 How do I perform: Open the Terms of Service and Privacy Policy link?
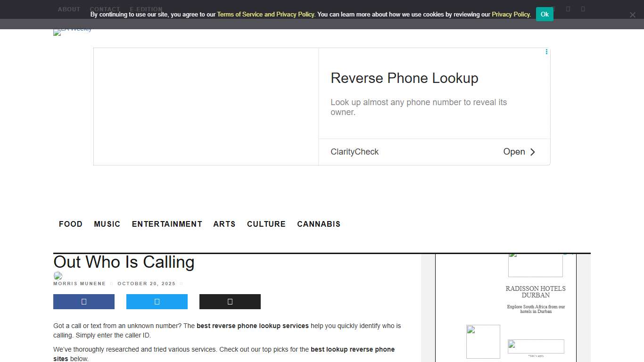[265, 14]
